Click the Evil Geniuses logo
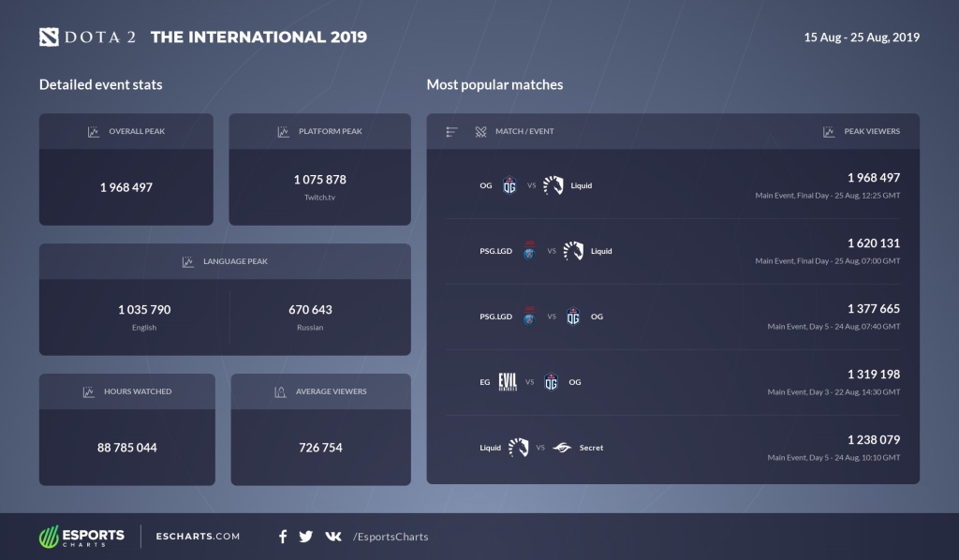959x560 pixels. tap(508, 382)
